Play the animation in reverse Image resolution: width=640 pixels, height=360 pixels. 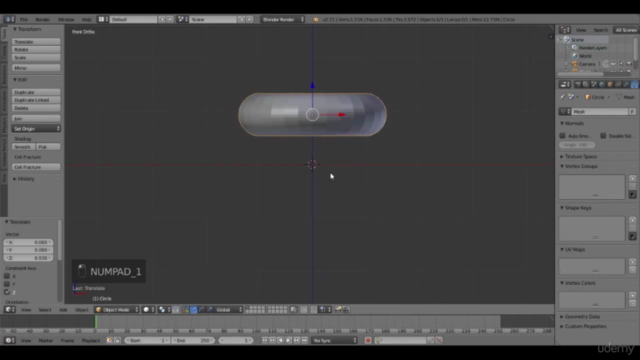[x=280, y=340]
